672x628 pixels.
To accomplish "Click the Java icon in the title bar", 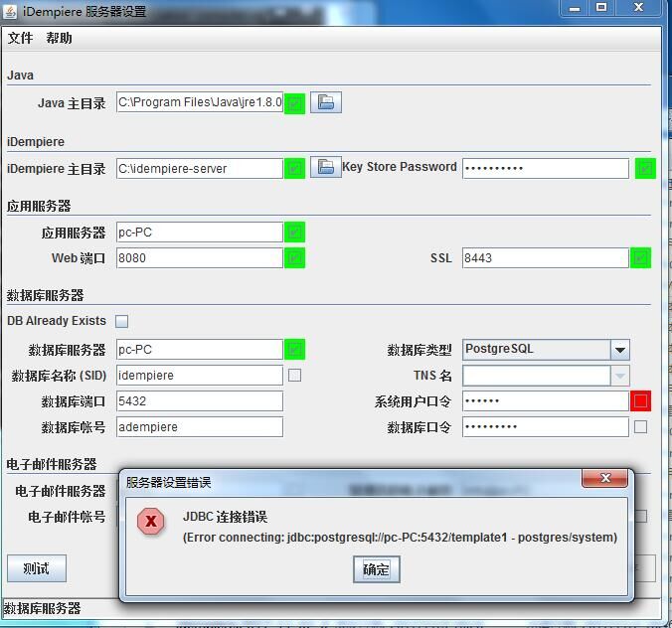I will (x=10, y=12).
